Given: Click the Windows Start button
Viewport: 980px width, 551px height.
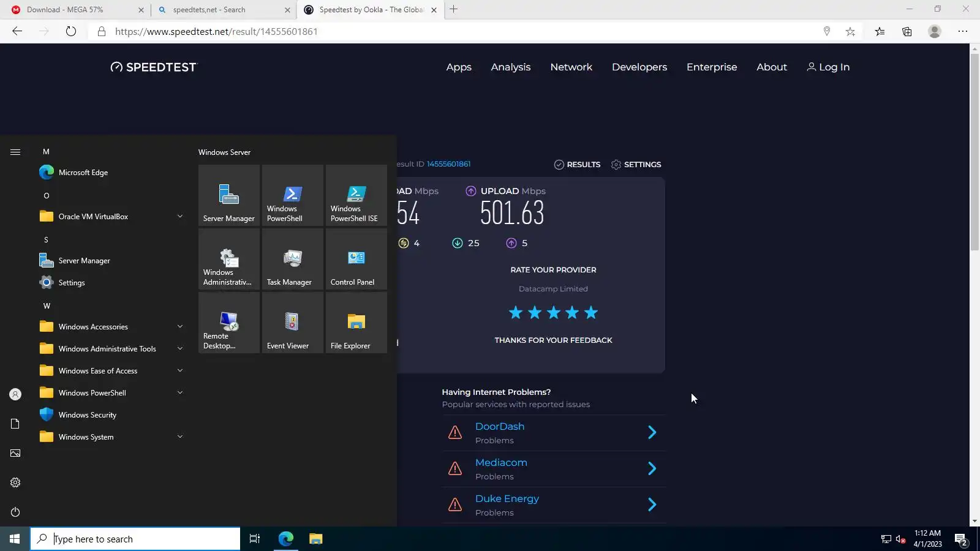Looking at the screenshot, I should [15, 539].
